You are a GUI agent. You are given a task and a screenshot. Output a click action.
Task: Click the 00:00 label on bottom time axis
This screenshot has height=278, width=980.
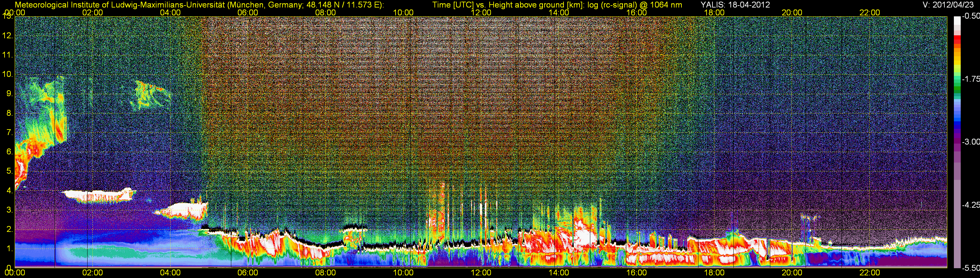click(x=15, y=273)
